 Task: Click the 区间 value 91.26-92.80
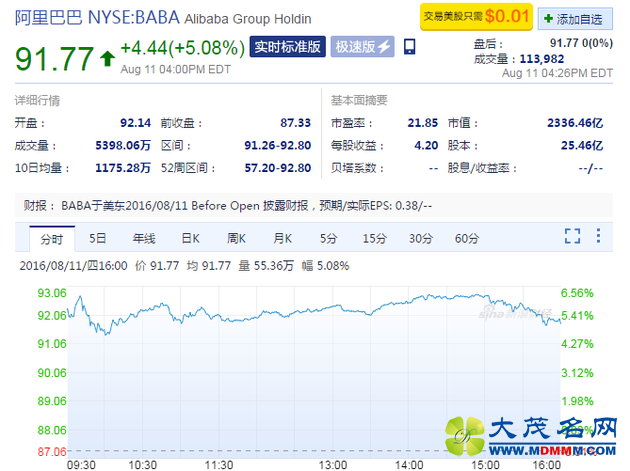coord(278,145)
